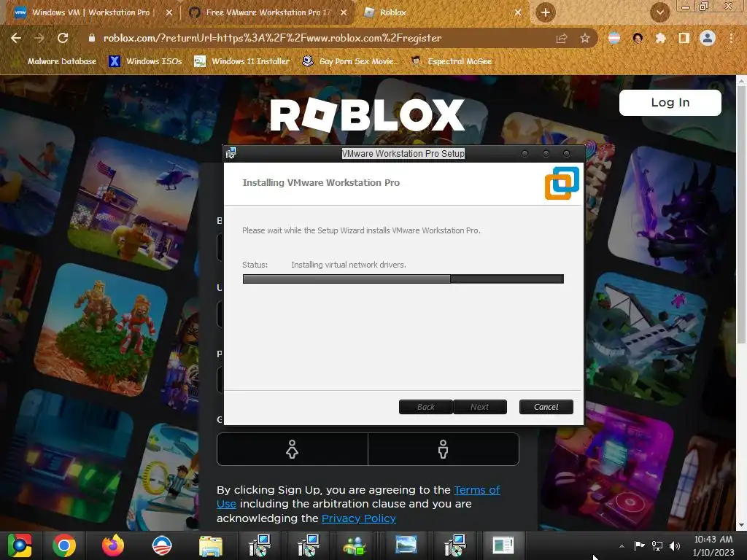Reload the Roblox page

(63, 38)
